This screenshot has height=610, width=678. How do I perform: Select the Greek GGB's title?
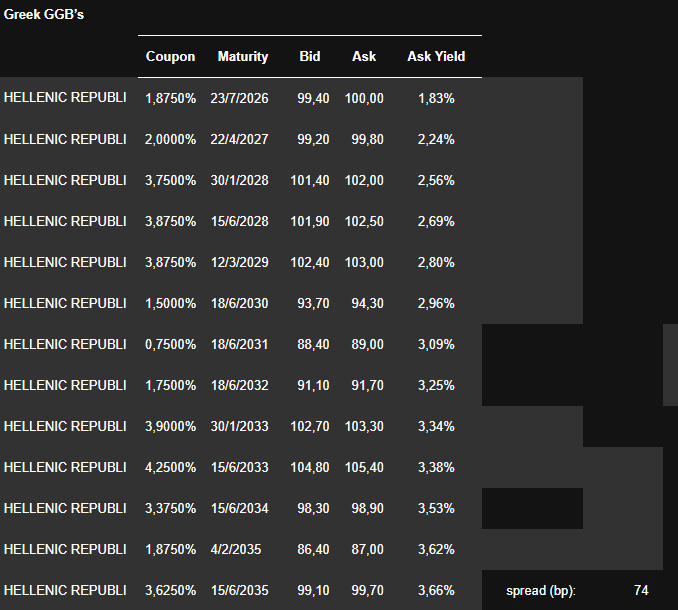44,16
